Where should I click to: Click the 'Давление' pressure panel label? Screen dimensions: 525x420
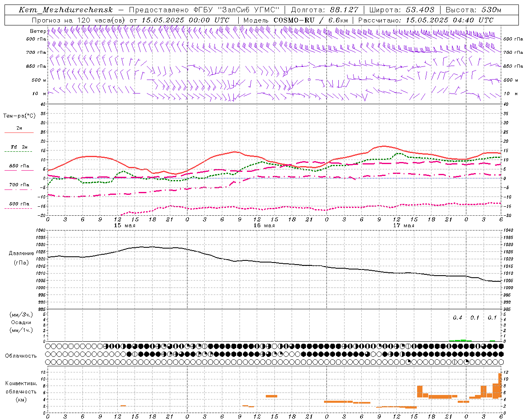(21, 253)
